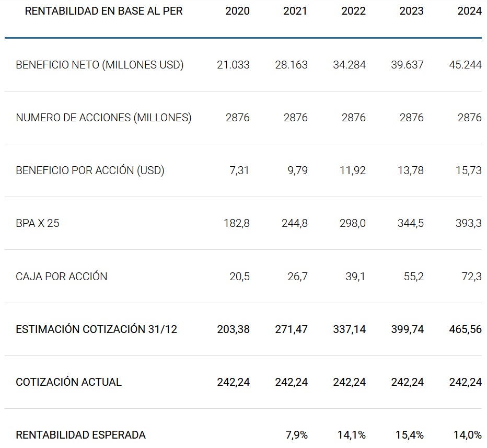Click the Numero de Acciones row label
Viewport: 487px width, 448px height.
103,118
